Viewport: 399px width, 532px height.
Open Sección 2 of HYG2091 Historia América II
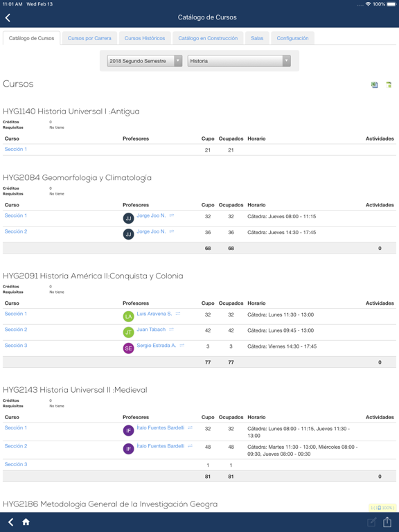pyautogui.click(x=16, y=330)
